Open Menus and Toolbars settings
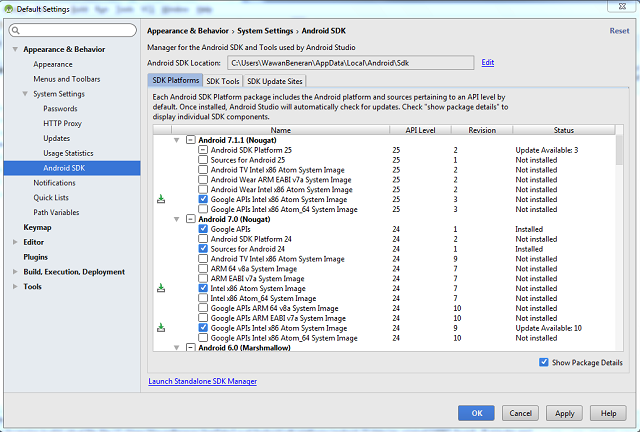640x432 pixels. 67,79
